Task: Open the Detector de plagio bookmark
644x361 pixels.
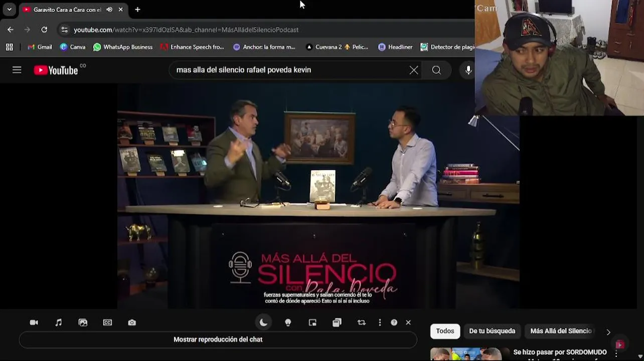Action: pos(447,47)
